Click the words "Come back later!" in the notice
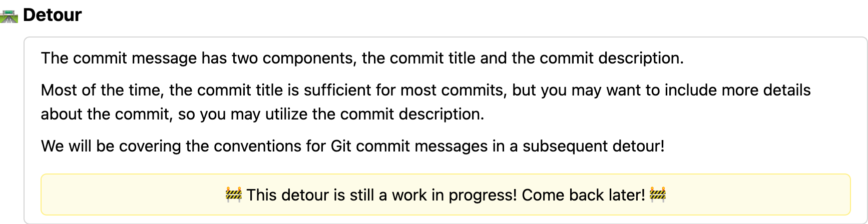This screenshot has height=224, width=868. pyautogui.click(x=583, y=194)
